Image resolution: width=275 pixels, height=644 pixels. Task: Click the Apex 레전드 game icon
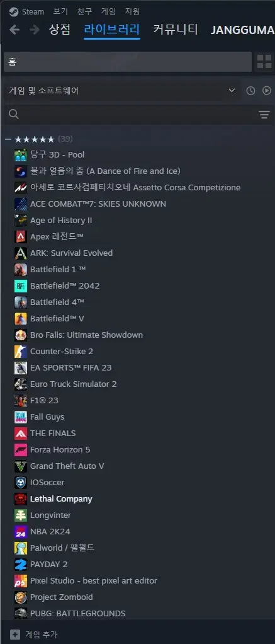click(21, 236)
